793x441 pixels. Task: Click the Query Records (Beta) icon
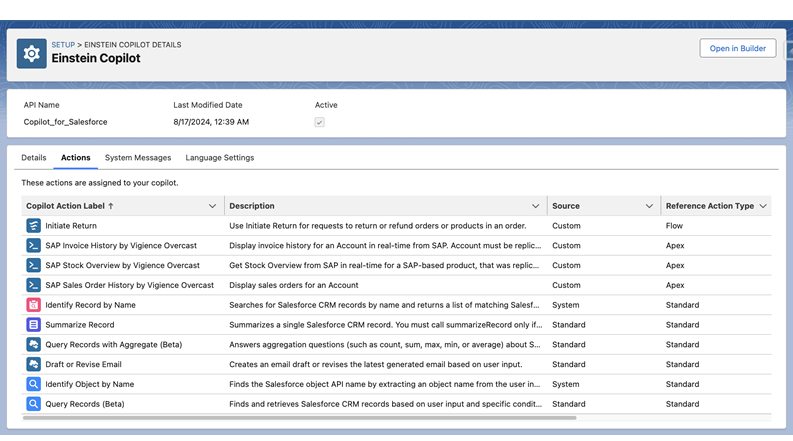coord(33,404)
